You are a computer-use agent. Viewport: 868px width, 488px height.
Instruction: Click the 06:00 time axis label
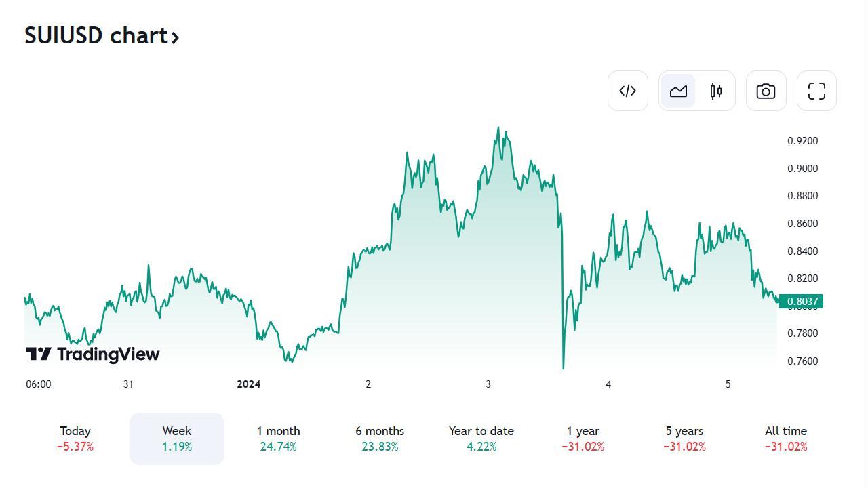[x=38, y=384]
